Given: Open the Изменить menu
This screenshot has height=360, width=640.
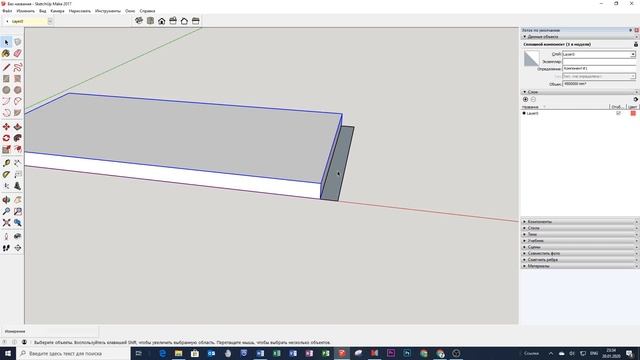Looking at the screenshot, I should point(26,11).
